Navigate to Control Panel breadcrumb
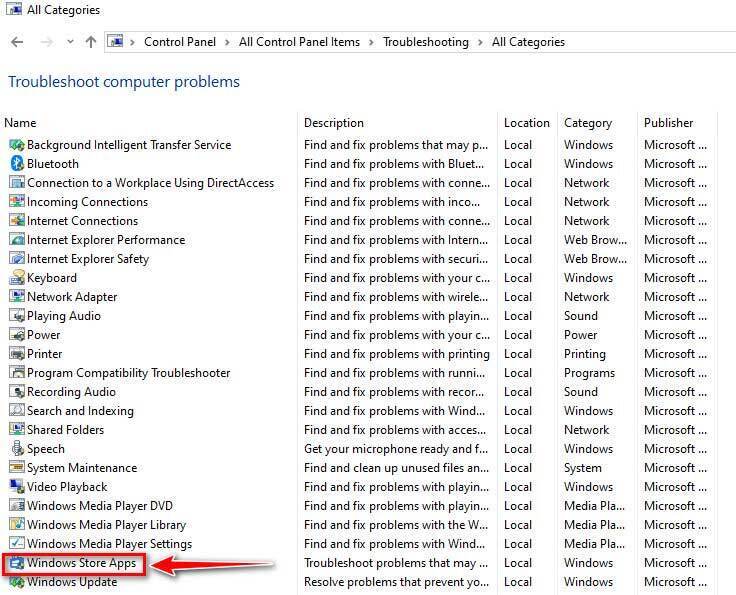Viewport: 736px width, 595px height. 180,42
